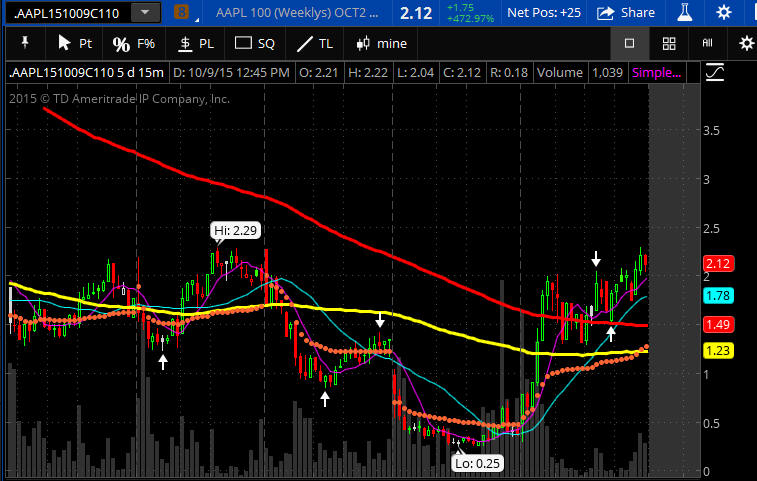Open the flask studies icon

click(x=685, y=13)
